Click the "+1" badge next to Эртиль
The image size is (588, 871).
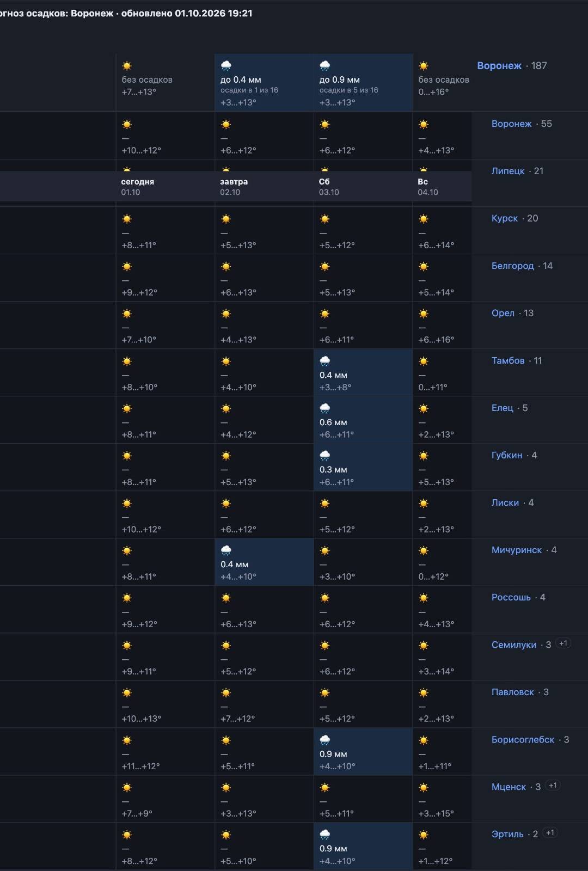pos(550,833)
